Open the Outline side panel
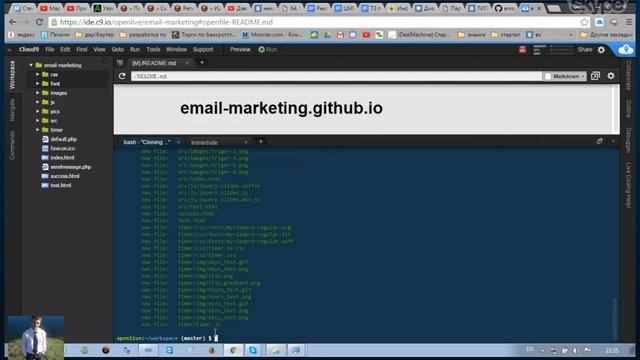 click(628, 109)
